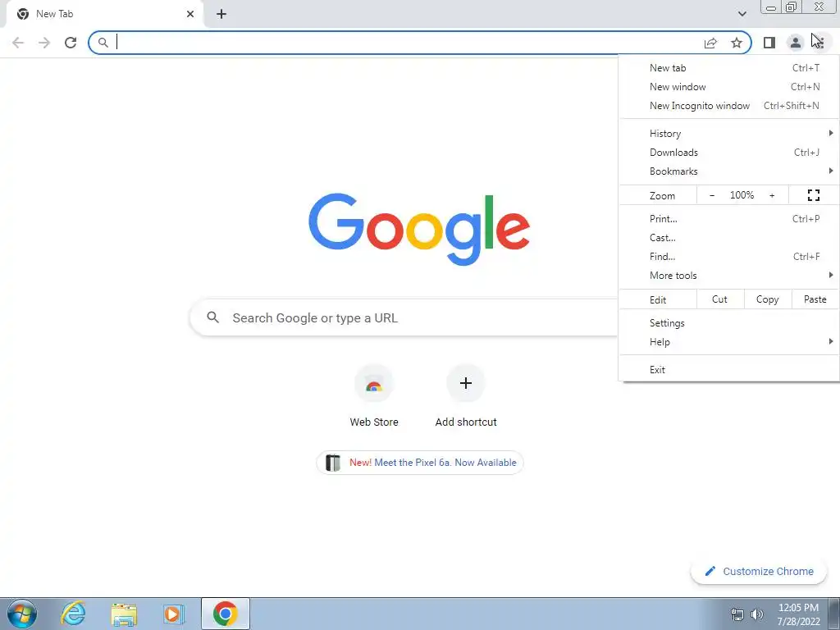Decrease zoom with the minus button

click(x=712, y=195)
